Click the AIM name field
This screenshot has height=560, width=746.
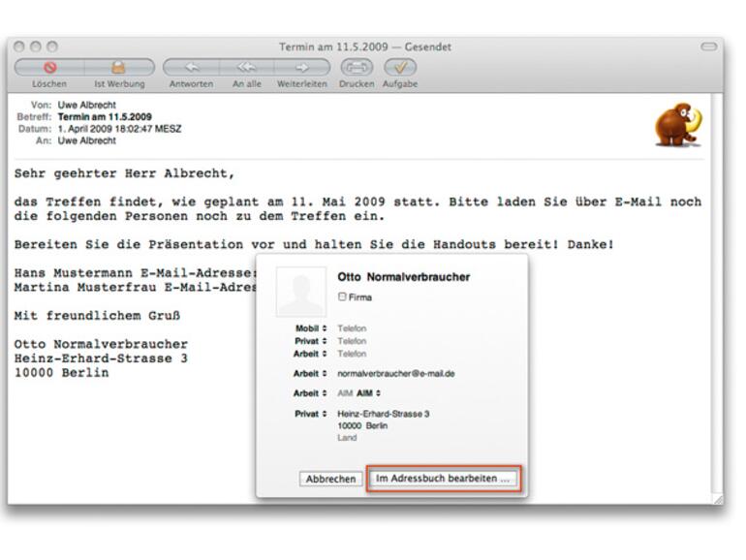[345, 393]
